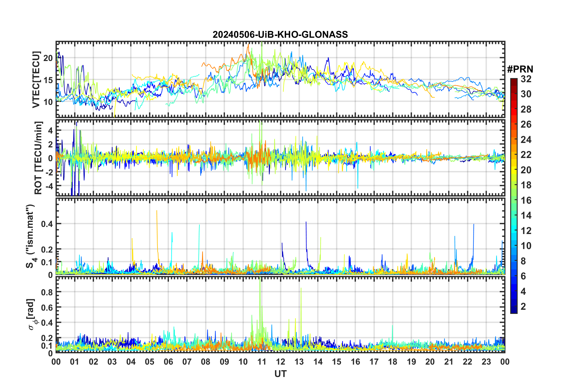The height and width of the screenshot is (392, 561).
Task: Click the ROT axis tick label "-4"
Action: 49,186
